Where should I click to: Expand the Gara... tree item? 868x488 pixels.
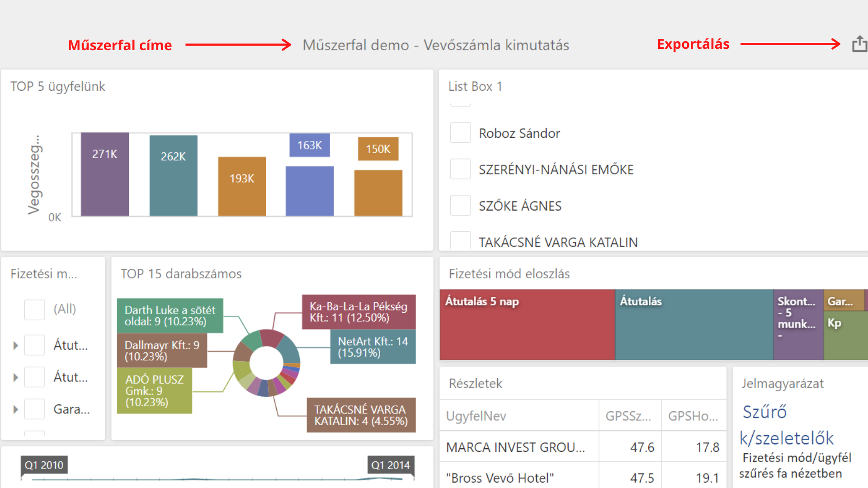[16, 409]
